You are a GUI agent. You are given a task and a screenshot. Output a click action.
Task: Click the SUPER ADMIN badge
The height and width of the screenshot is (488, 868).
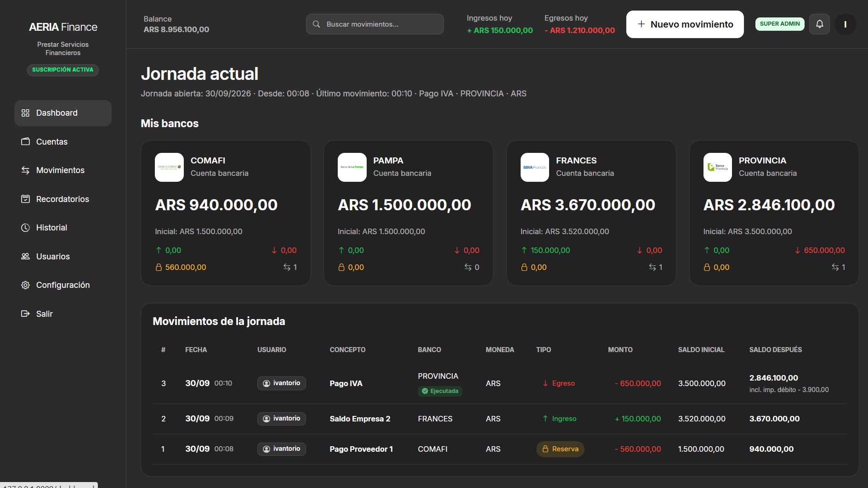pyautogui.click(x=780, y=24)
